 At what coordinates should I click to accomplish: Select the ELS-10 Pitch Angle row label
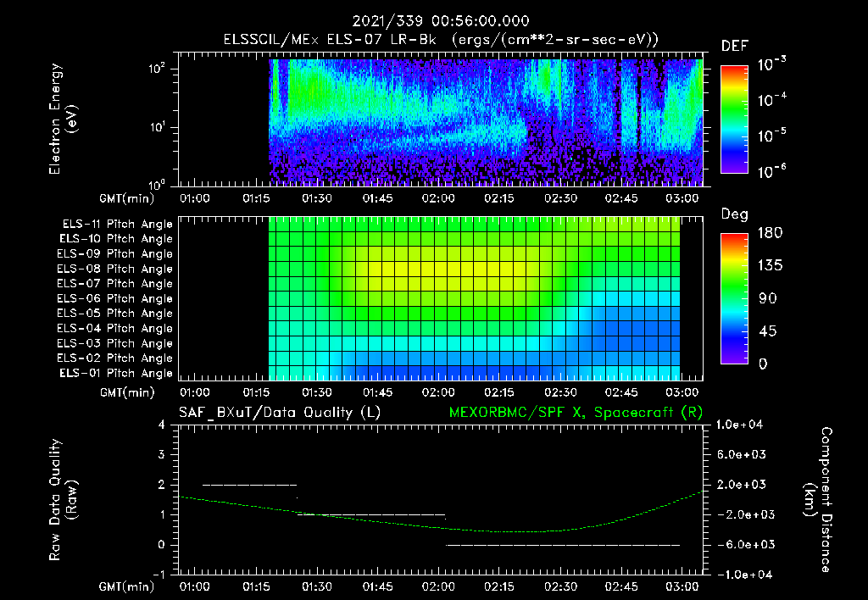coord(116,239)
